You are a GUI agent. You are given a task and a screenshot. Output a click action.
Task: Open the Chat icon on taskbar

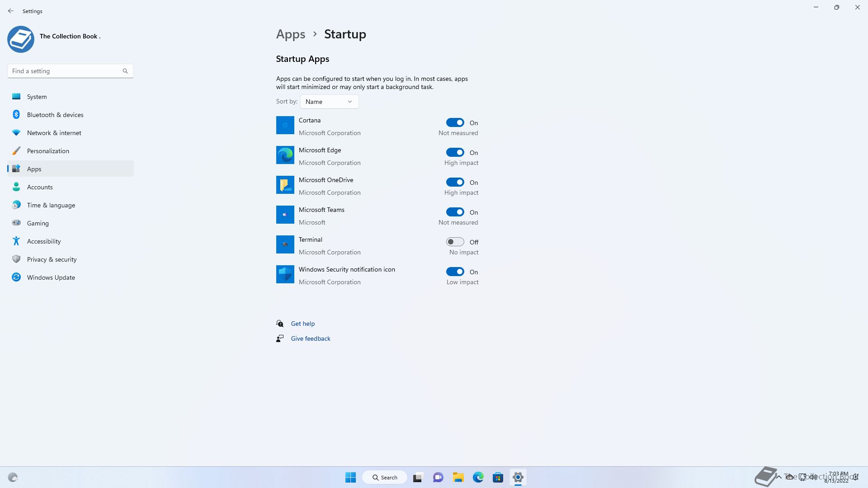[x=438, y=477]
